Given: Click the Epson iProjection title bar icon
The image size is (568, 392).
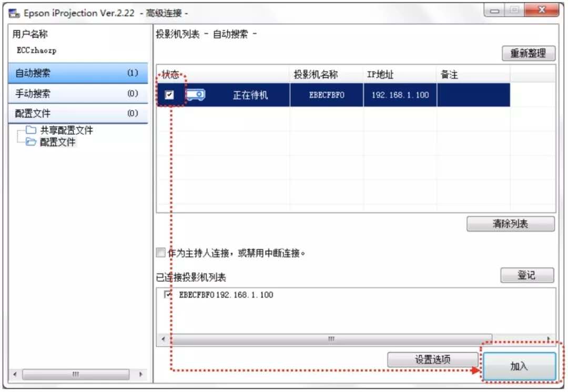Looking at the screenshot, I should [14, 13].
